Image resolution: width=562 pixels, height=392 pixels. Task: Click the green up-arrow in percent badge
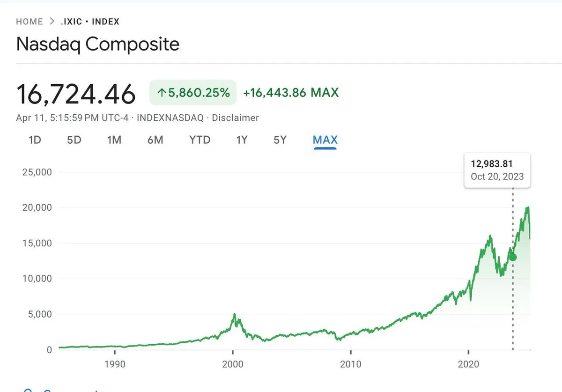click(x=162, y=93)
